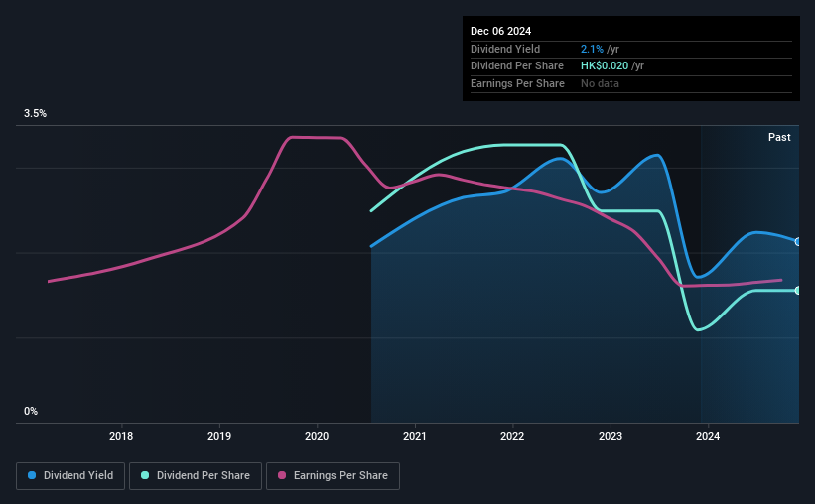
Task: Toggle the Earnings Per Share legend button
Action: [333, 476]
